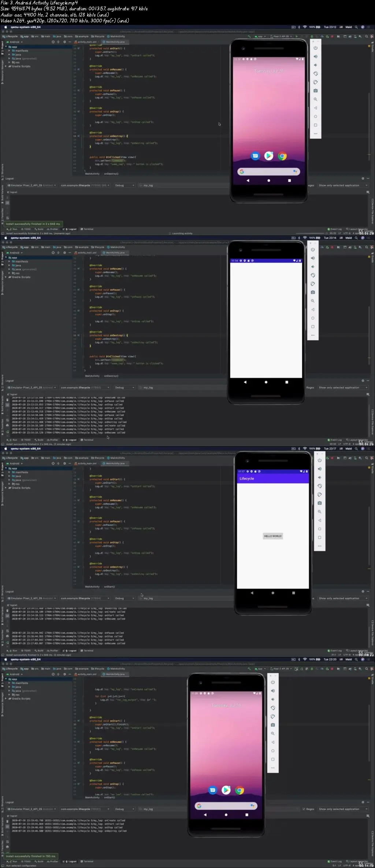Click emulator toolbar overview square in 23:12 frame
375x868 pixels.
pos(315,125)
